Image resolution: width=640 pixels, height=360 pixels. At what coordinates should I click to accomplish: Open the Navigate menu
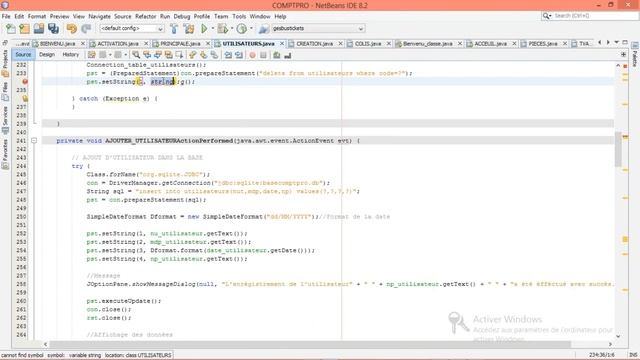pos(100,16)
